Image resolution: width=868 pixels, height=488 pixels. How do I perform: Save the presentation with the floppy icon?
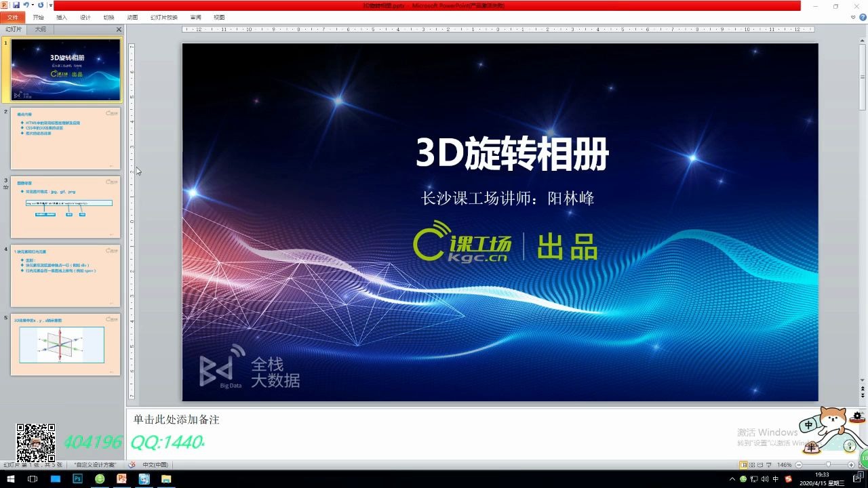point(16,5)
